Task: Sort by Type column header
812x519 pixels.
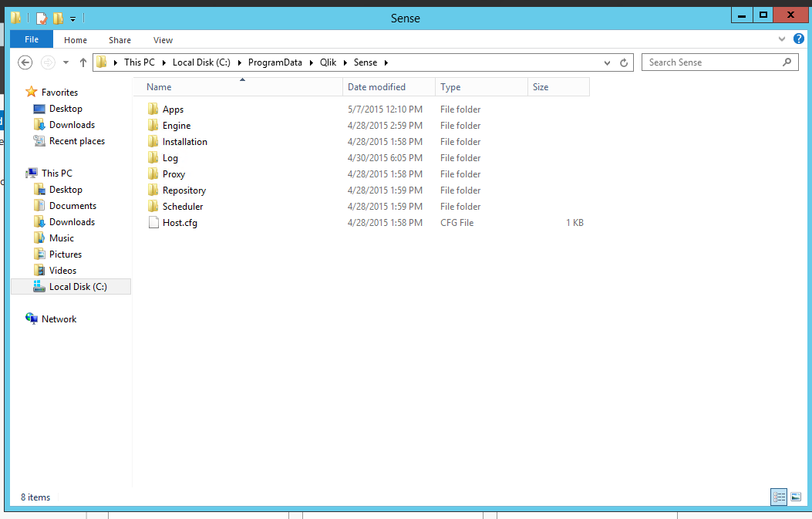Action: click(x=481, y=87)
